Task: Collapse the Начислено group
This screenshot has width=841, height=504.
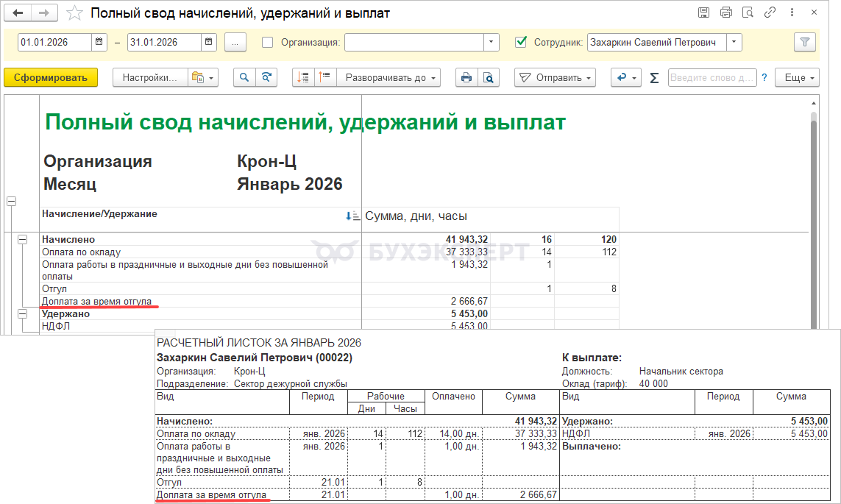Action: click(x=23, y=240)
